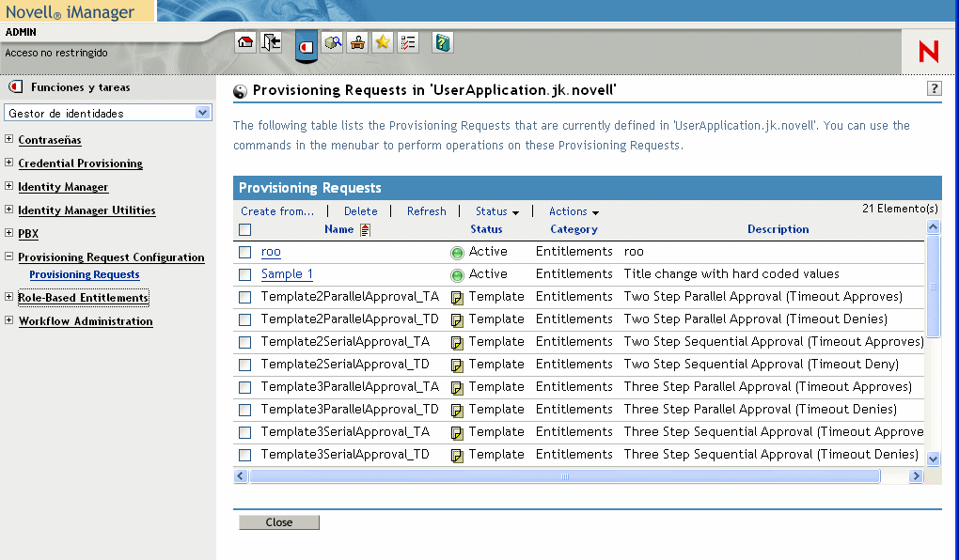Image resolution: width=959 pixels, height=560 pixels.
Task: Sort by the Description column header
Action: point(778,229)
